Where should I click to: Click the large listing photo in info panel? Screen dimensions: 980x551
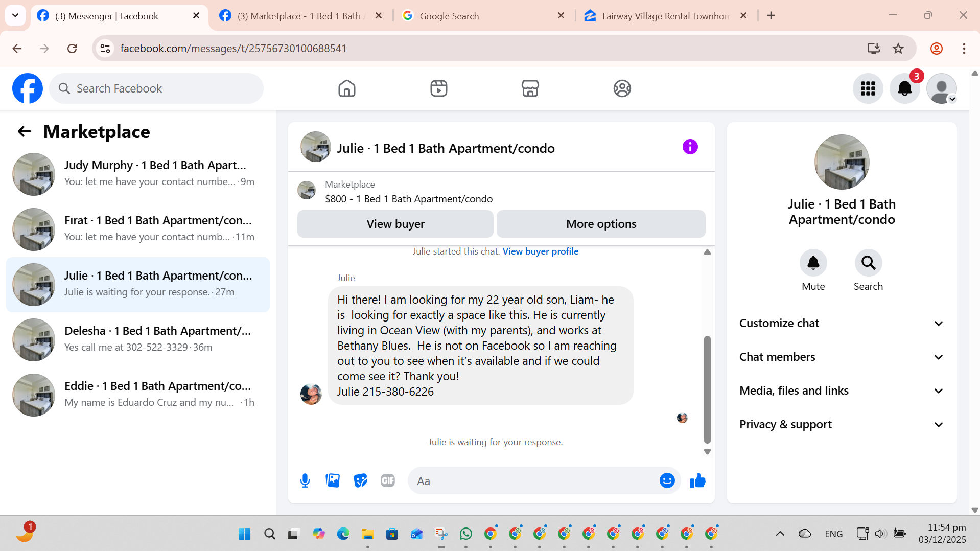[842, 162]
